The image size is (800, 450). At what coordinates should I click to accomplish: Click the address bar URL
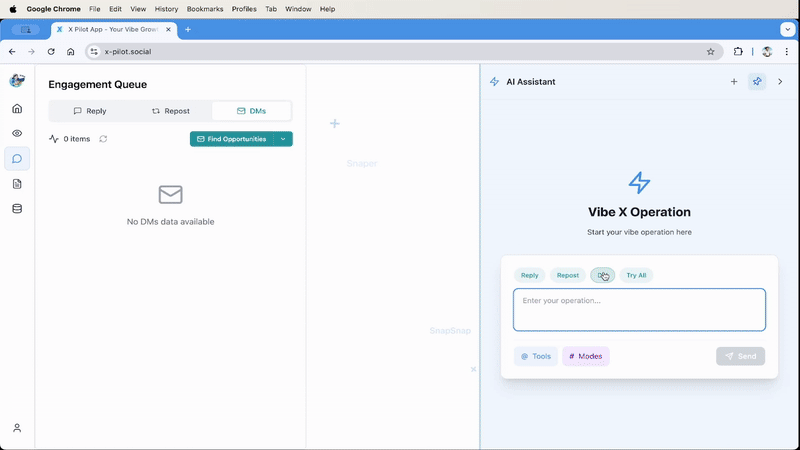128,52
